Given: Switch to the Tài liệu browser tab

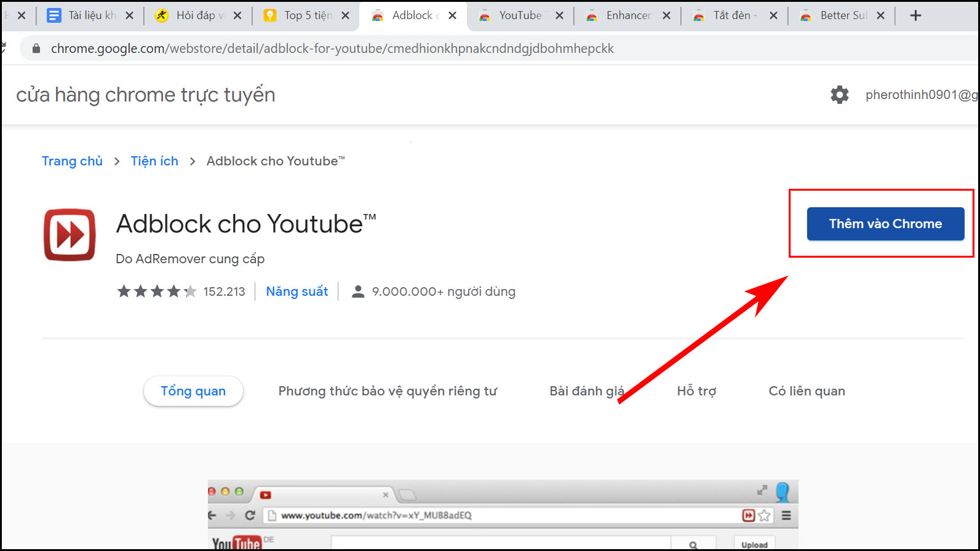Looking at the screenshot, I should (x=92, y=15).
